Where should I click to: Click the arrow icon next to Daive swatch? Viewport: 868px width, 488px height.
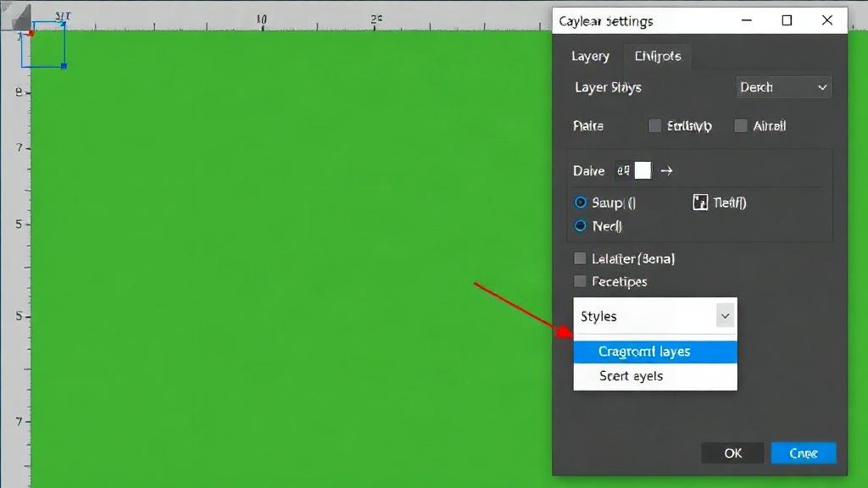click(x=666, y=171)
